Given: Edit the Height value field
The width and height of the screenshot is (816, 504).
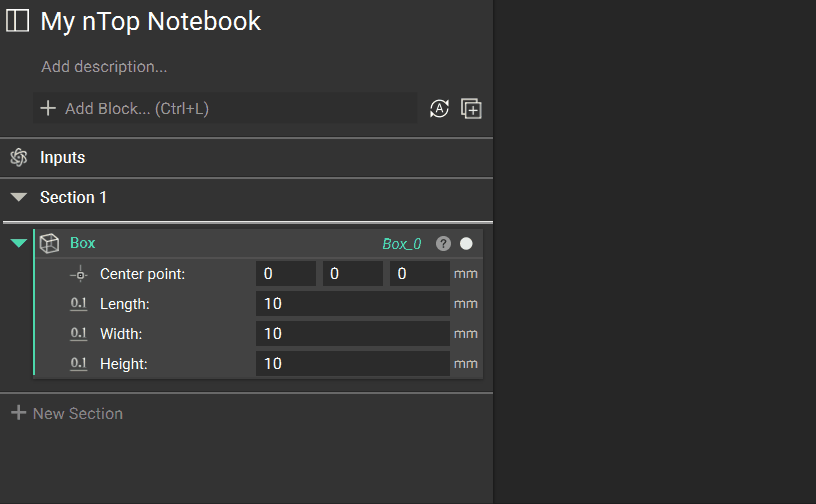Looking at the screenshot, I should coord(353,363).
